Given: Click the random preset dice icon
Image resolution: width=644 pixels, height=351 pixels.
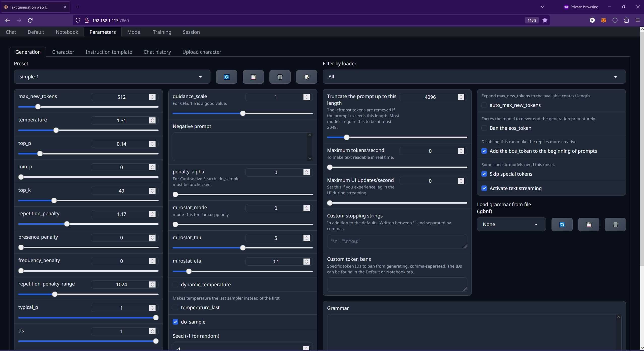Looking at the screenshot, I should pyautogui.click(x=306, y=77).
